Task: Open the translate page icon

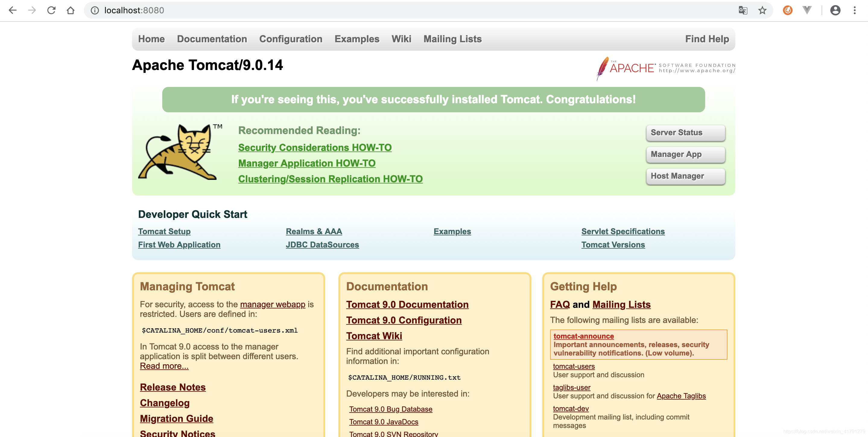Action: [743, 11]
